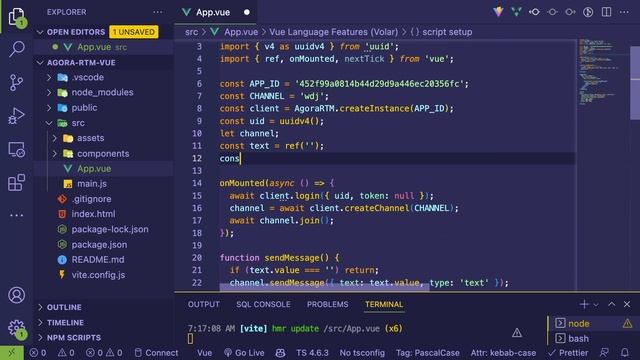Open the Accounts icon

click(x=17, y=295)
